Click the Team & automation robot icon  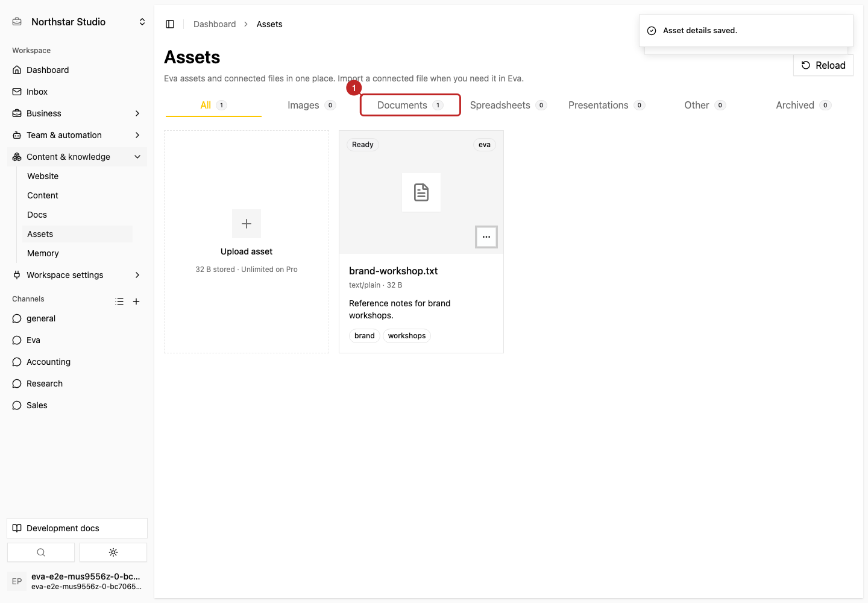click(17, 135)
